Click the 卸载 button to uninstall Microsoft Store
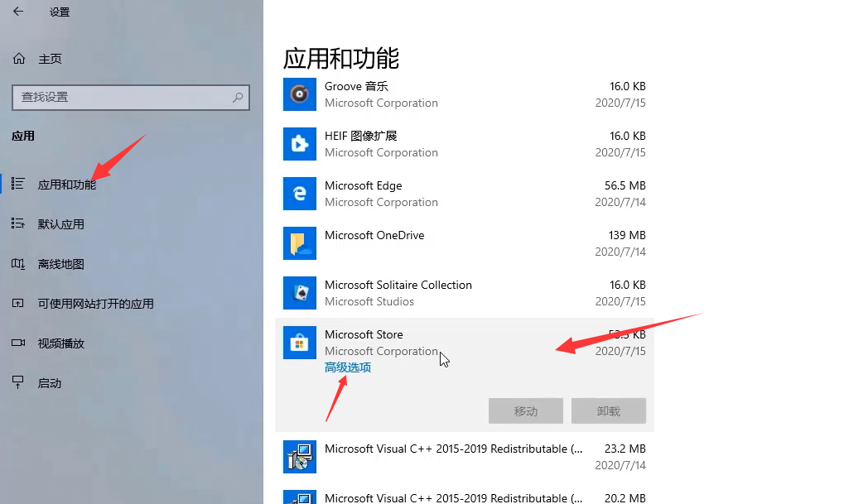Screen dimensions: 844x504 [608, 410]
